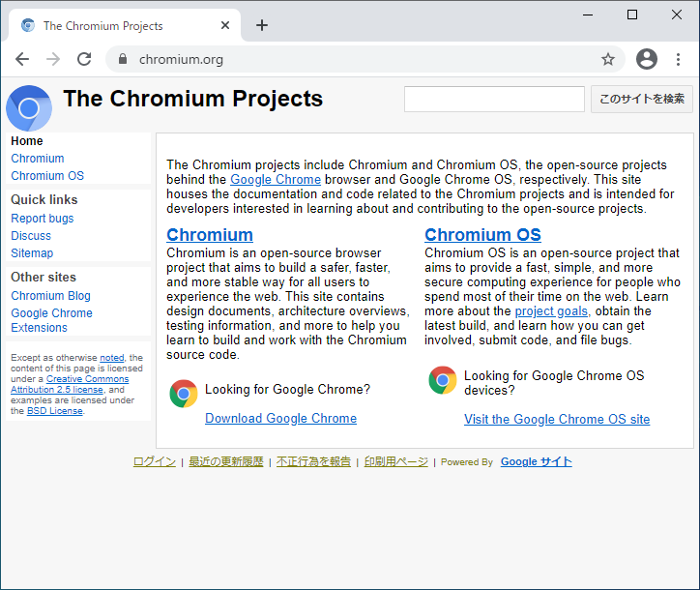700x590 pixels.
Task: Open the user profile avatar menu
Action: coord(647,59)
